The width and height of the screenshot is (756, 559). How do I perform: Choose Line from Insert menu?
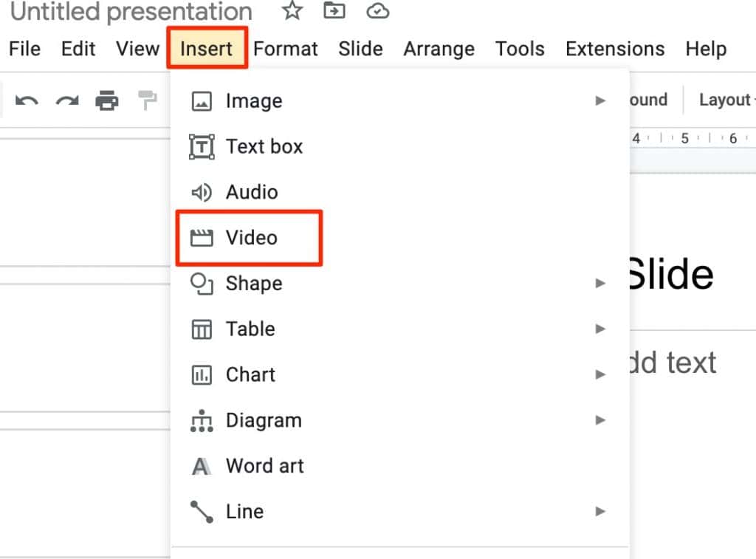point(400,512)
